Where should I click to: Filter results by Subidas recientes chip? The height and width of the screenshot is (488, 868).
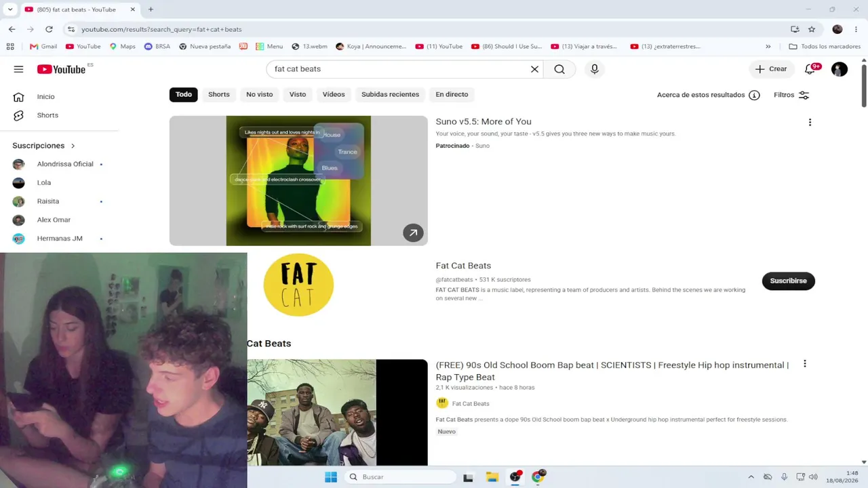(x=391, y=95)
